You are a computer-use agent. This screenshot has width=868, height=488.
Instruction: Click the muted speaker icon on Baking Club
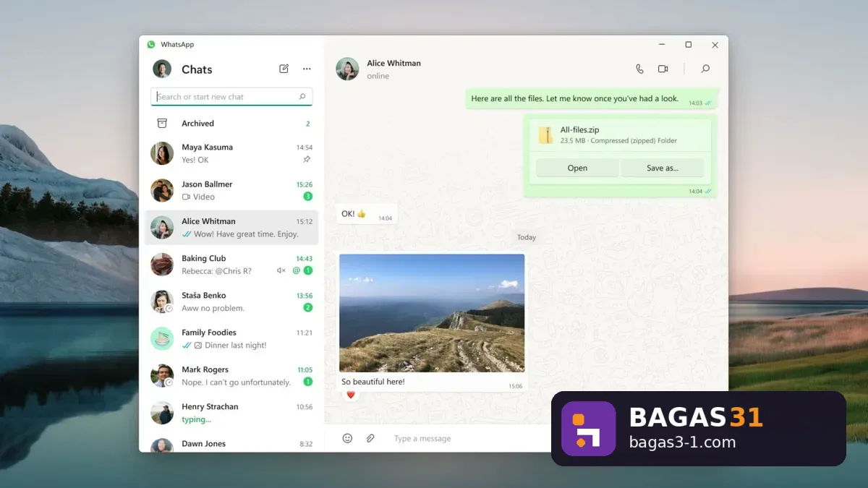pyautogui.click(x=281, y=270)
